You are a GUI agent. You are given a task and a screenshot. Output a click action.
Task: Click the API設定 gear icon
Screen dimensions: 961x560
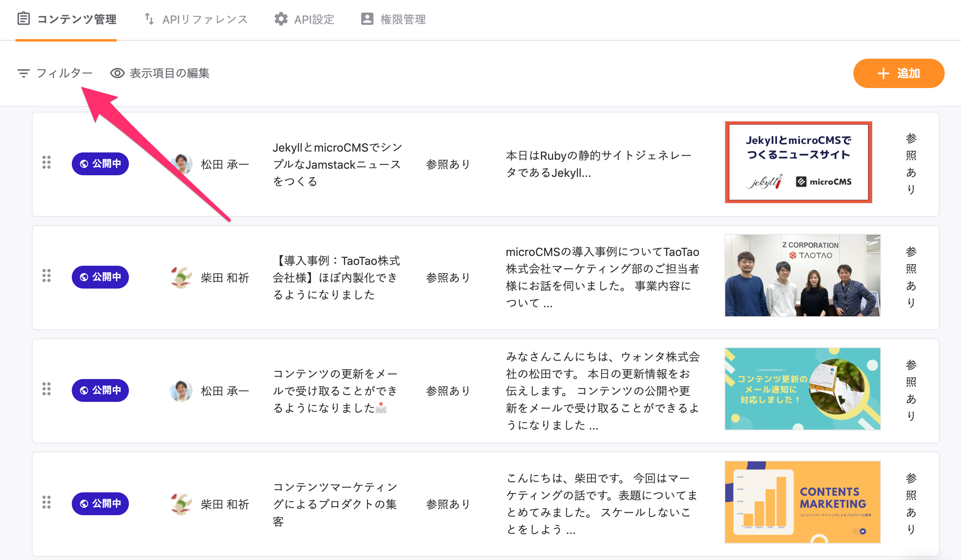click(281, 19)
